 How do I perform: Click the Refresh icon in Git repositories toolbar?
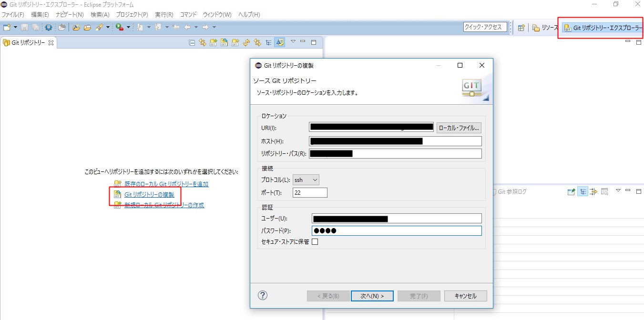[x=246, y=42]
